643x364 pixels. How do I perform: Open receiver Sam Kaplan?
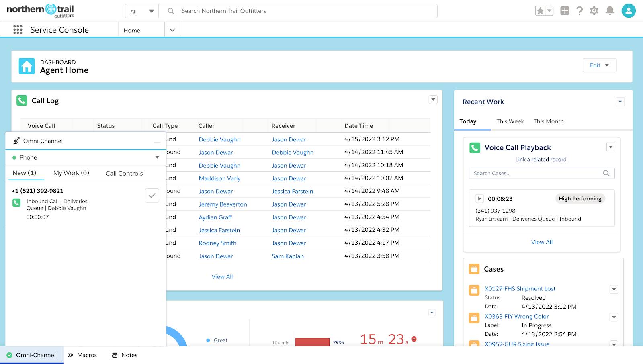click(288, 256)
